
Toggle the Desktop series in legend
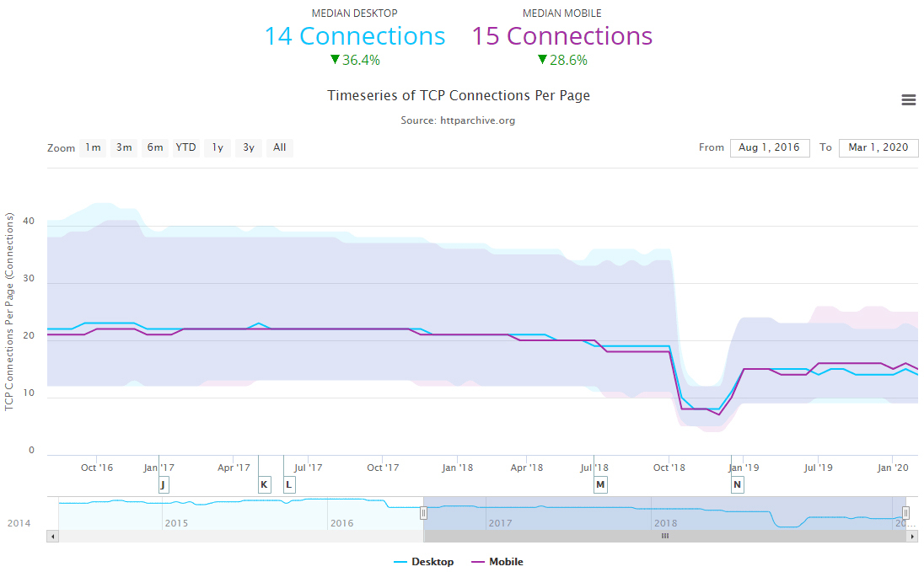pyautogui.click(x=423, y=562)
